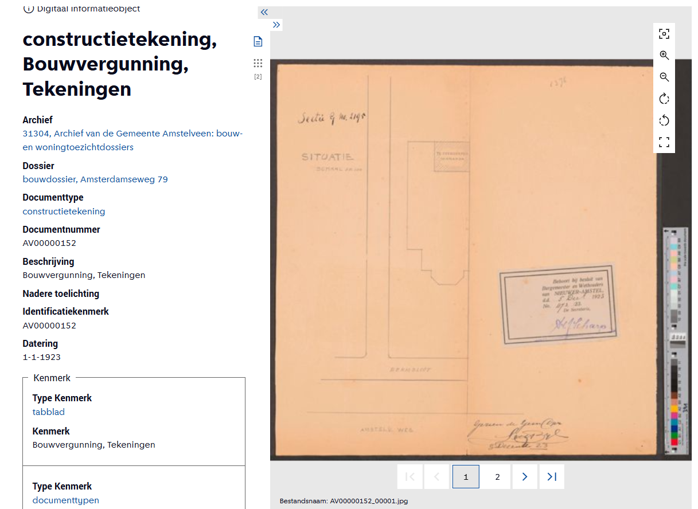This screenshot has height=509, width=698.
Task: Rotate the image clockwise
Action: [664, 99]
